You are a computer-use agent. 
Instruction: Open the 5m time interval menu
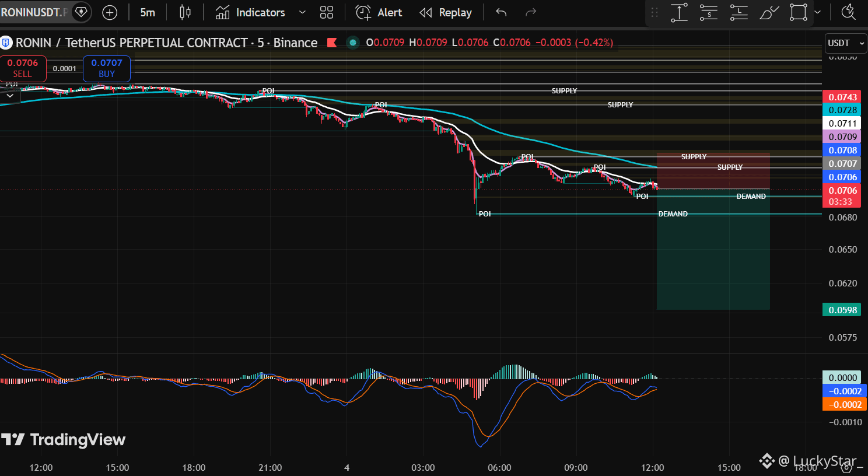pos(148,12)
